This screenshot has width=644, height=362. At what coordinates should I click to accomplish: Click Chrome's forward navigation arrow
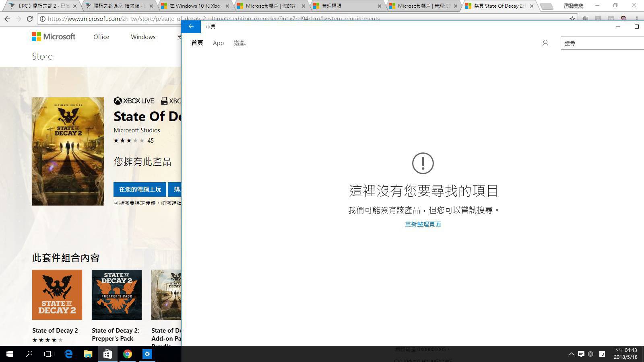(x=19, y=19)
